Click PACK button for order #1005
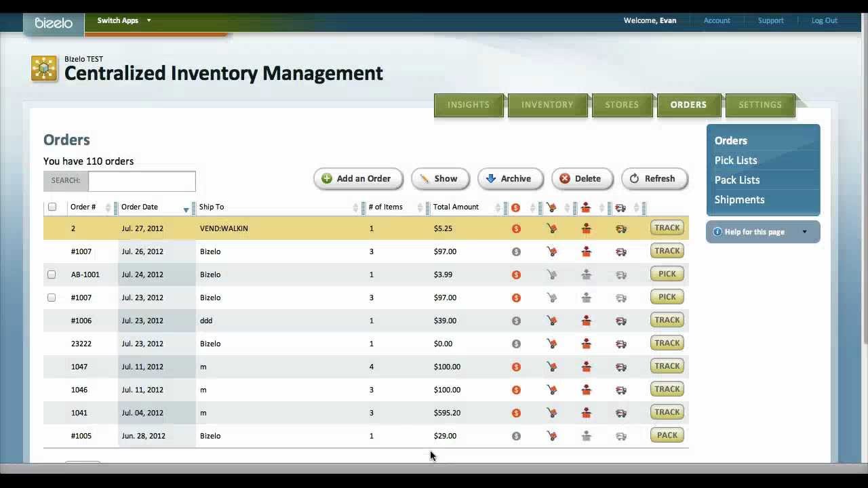This screenshot has height=488, width=868. 667,435
